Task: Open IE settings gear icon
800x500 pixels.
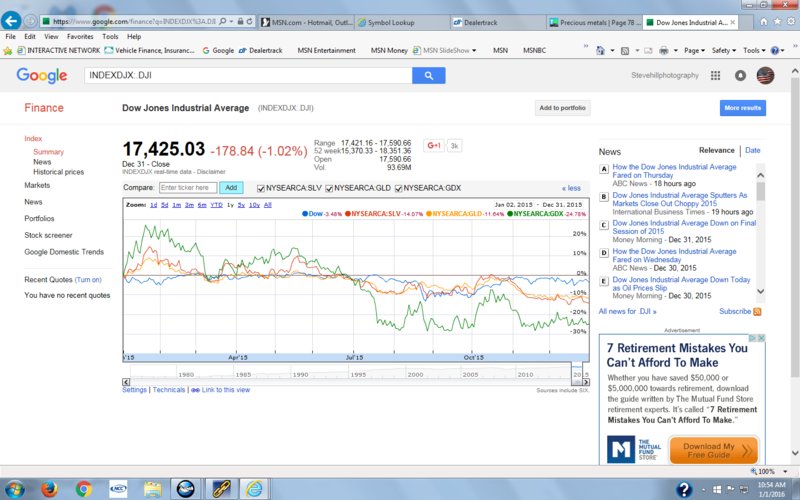Action: click(x=791, y=21)
